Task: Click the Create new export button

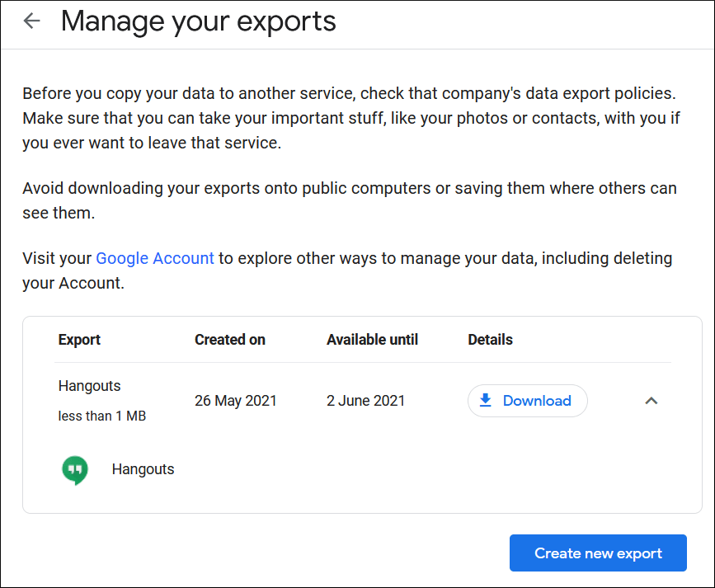Action: (x=598, y=553)
